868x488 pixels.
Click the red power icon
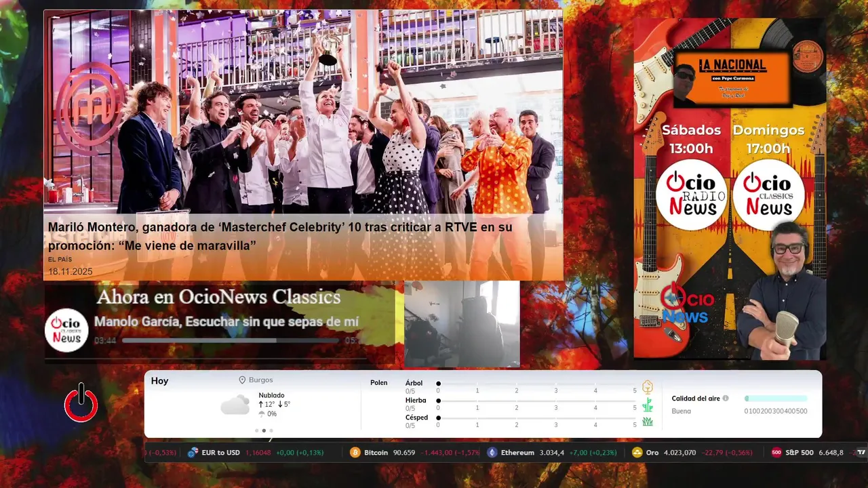click(x=81, y=403)
